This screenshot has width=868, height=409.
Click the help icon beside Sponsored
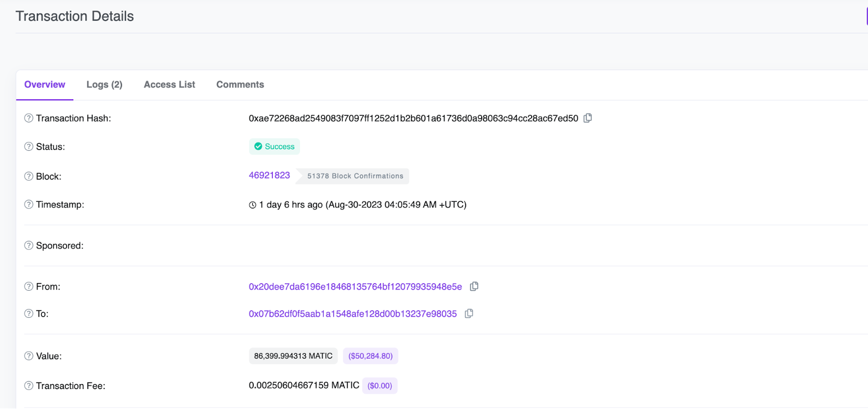click(29, 246)
